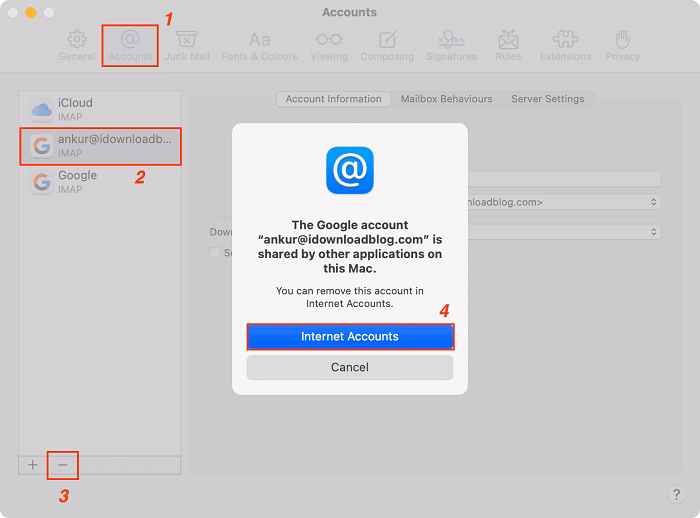Open the download attachments dropdown
This screenshot has height=518, width=700.
click(564, 232)
